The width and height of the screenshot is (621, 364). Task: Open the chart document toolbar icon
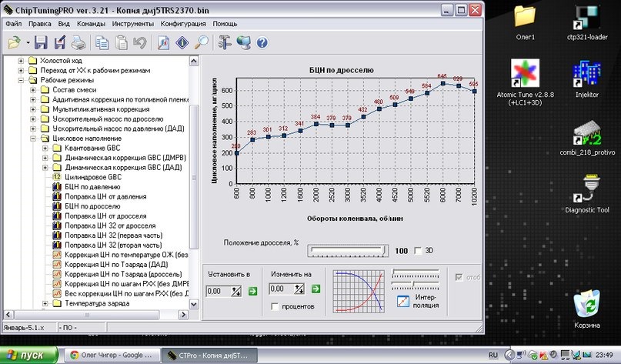pos(163,42)
